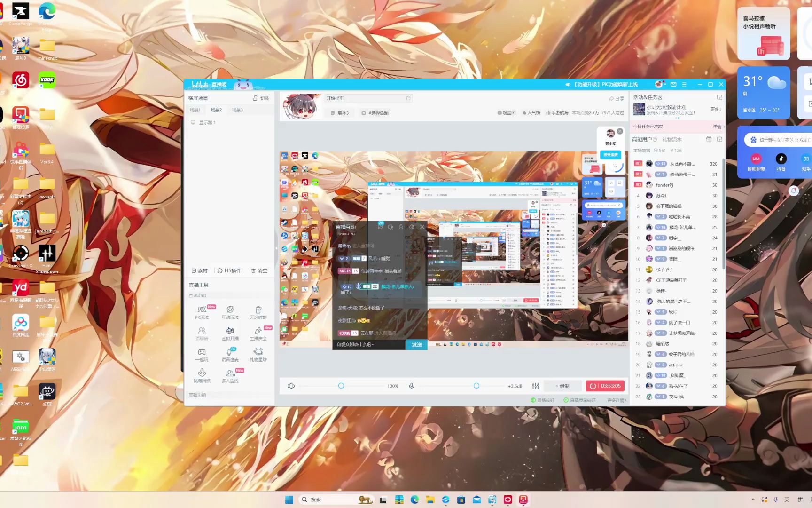The image size is (812, 508).
Task: Open the mail messages icon in title bar
Action: click(673, 84)
